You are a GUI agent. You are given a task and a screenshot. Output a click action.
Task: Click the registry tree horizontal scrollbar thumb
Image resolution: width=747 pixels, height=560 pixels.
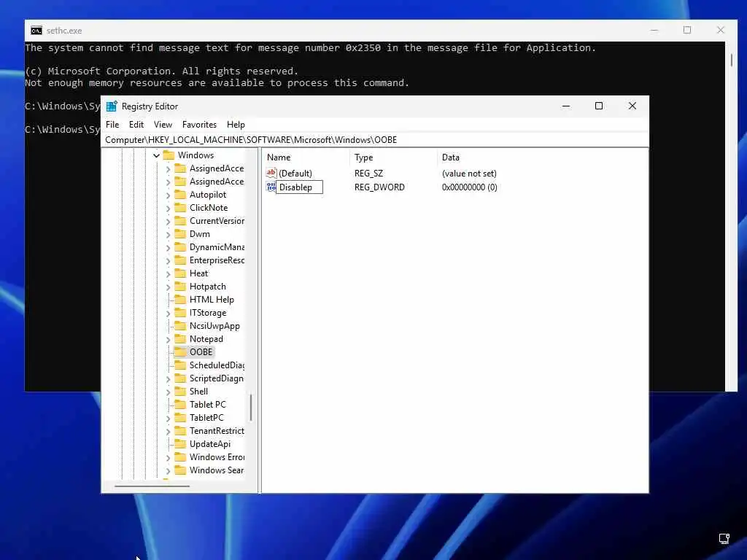pyautogui.click(x=152, y=486)
